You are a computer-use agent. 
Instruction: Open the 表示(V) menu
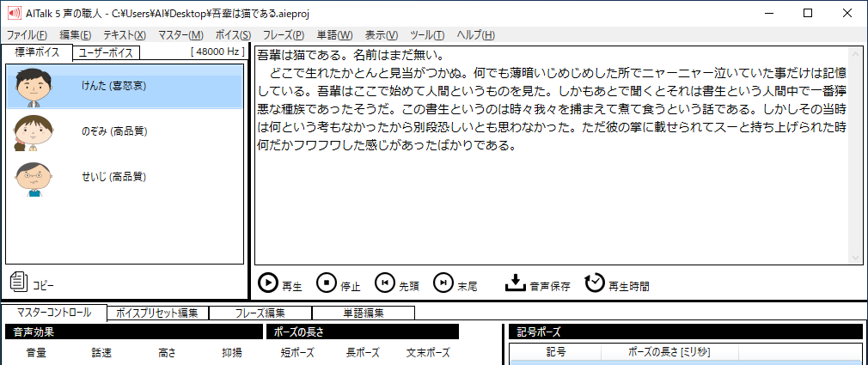coord(382,35)
